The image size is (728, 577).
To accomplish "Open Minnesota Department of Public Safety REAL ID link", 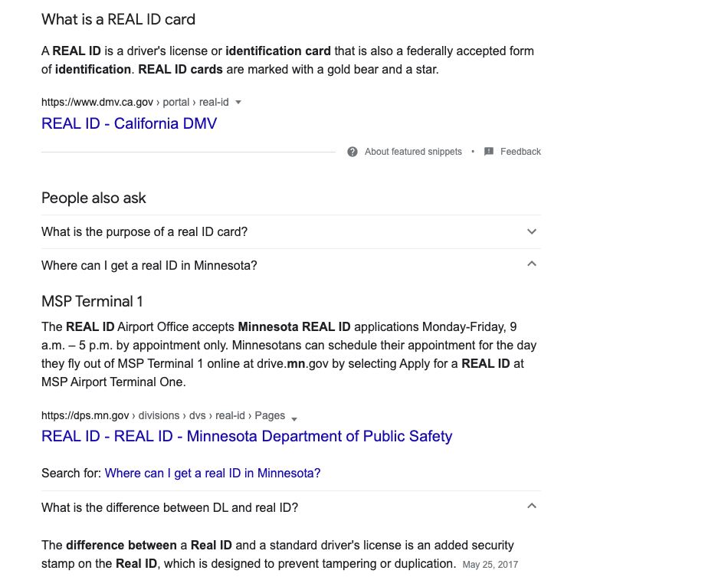I will point(247,436).
